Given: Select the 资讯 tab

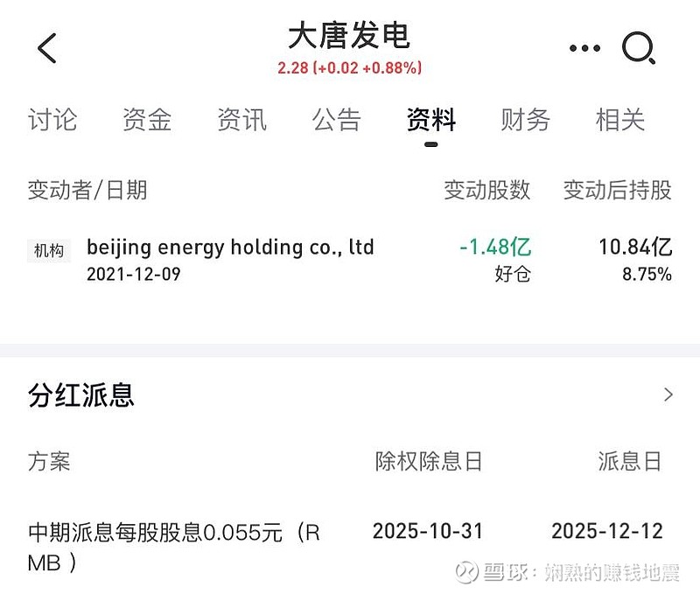Looking at the screenshot, I should point(242,121).
